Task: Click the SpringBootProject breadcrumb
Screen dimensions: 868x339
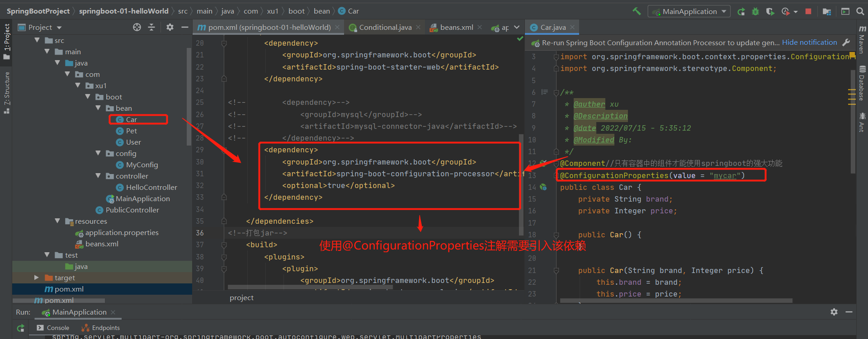Action: pyautogui.click(x=38, y=11)
